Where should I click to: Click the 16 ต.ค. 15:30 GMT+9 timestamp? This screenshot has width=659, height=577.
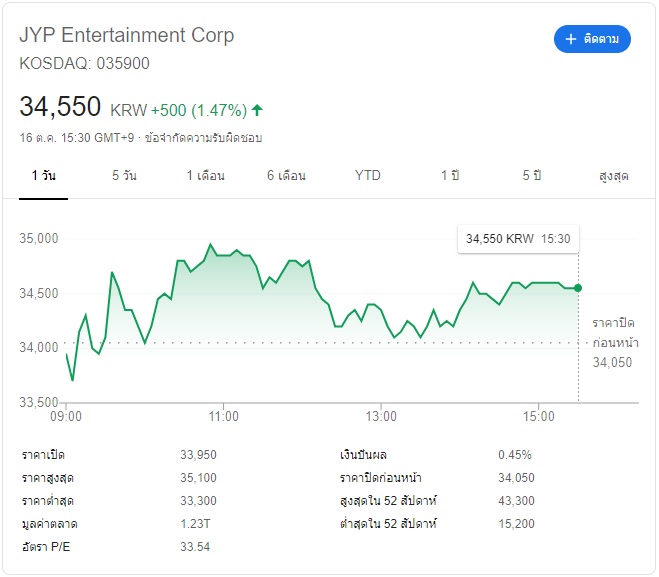[x=77, y=138]
